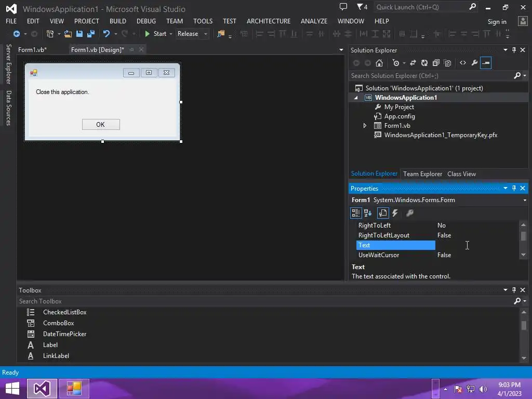Refresh the Solution Explorer
Viewport: 532px width, 399px height.
(424, 63)
